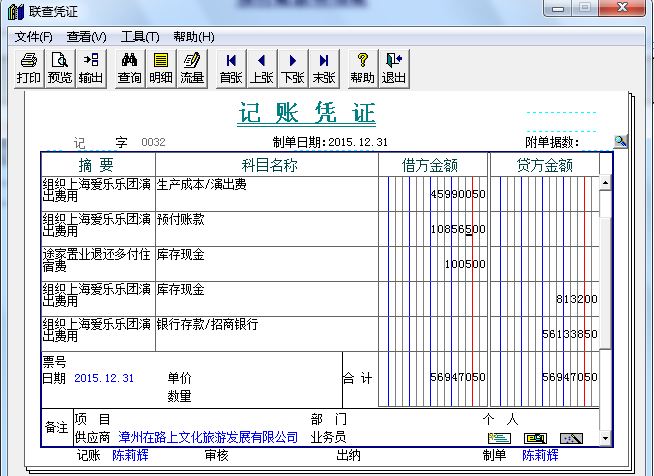Click the 流量 (Cash flow) toolbar icon
The height and width of the screenshot is (476, 654).
pyautogui.click(x=192, y=67)
